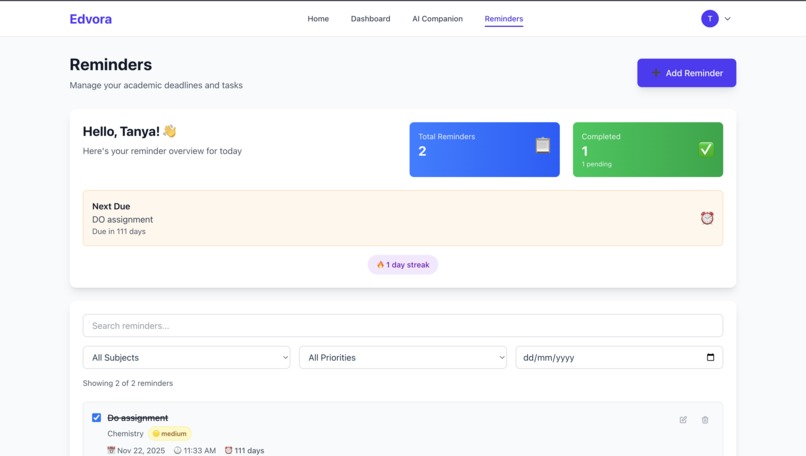Click the medium priority badge
The image size is (806, 456).
point(170,433)
